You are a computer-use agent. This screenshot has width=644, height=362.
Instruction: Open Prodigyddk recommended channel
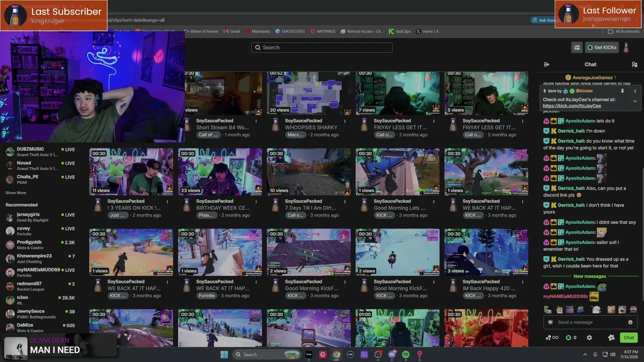click(x=40, y=244)
